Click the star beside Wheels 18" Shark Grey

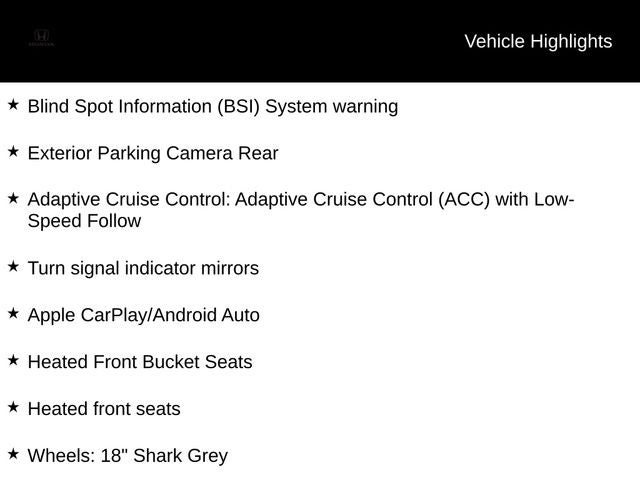13,454
